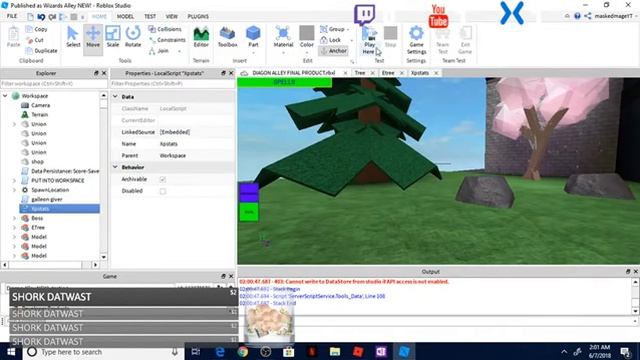Open the Xpstats script tab
Image resolution: width=640 pixels, height=360 pixels.
[420, 73]
